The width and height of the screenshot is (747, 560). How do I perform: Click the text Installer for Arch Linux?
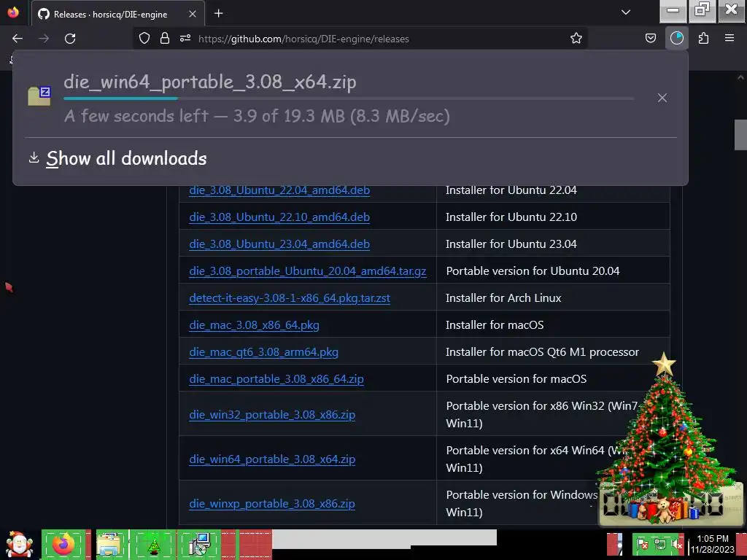[503, 298]
